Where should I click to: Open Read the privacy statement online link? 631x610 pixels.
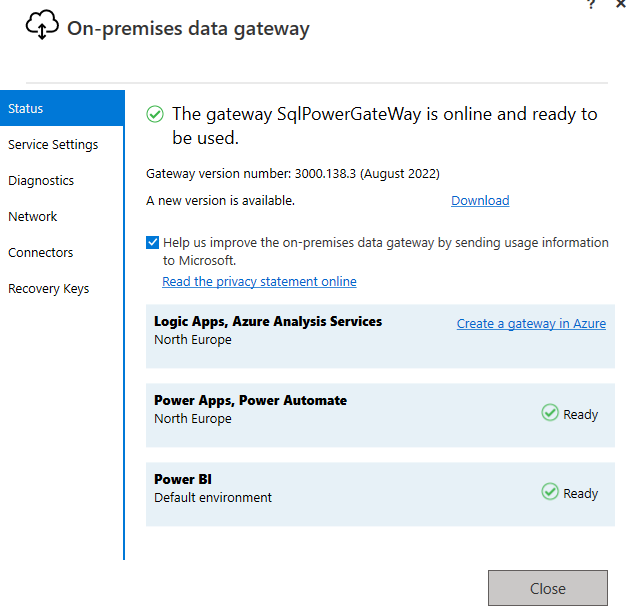coord(259,281)
